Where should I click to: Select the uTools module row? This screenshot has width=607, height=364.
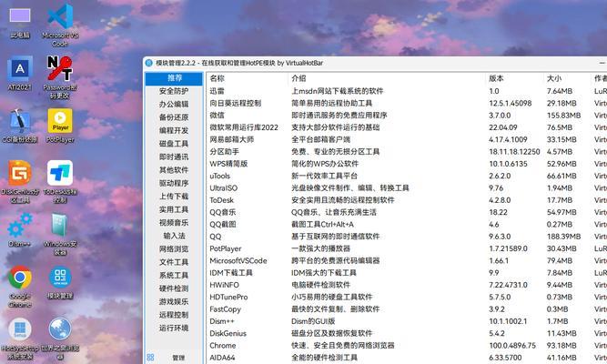[407, 176]
